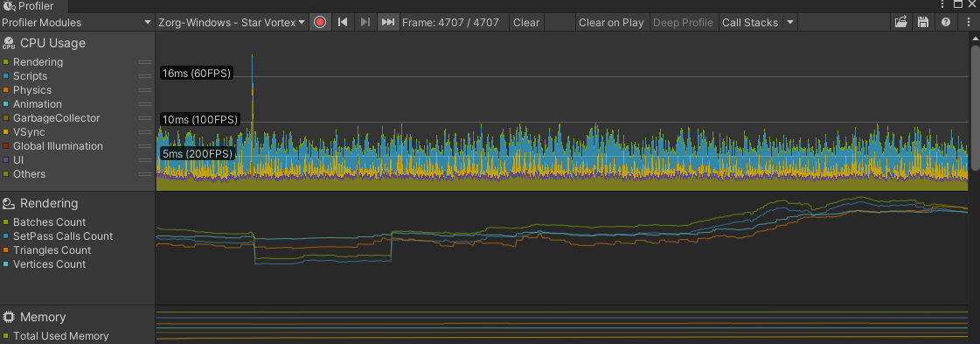Step to the next frame
Image resolution: width=980 pixels, height=344 pixels.
click(365, 23)
